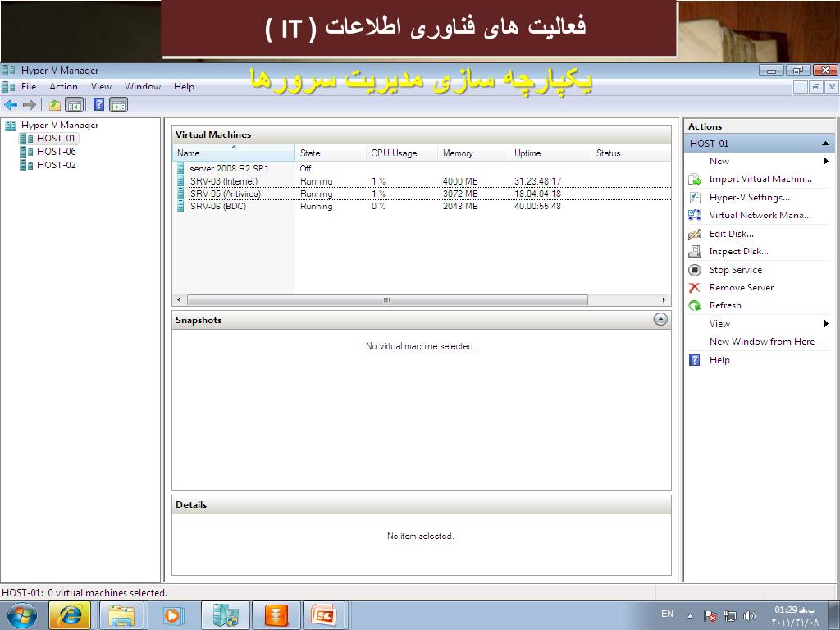Click the PowerPoint taskbar icon
Viewport: 840px width, 630px height.
[323, 615]
